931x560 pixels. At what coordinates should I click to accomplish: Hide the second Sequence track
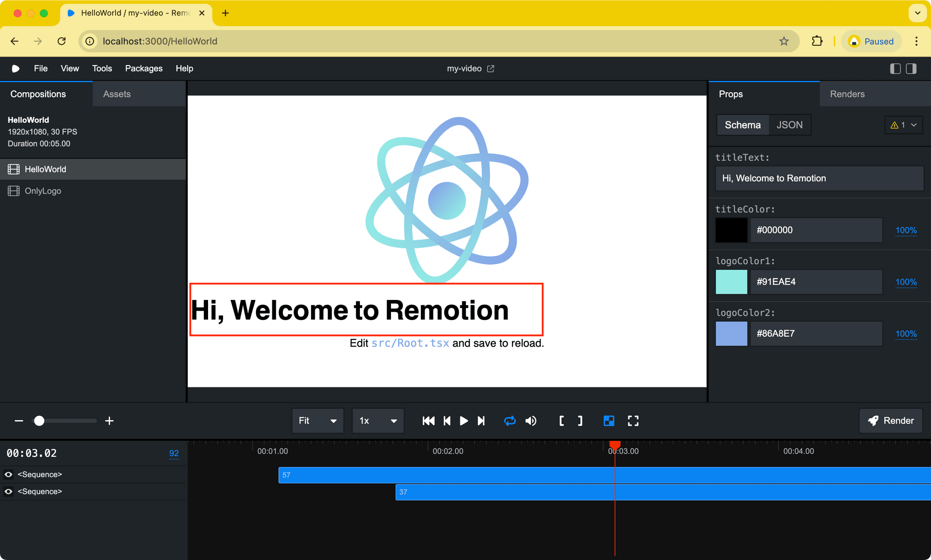[x=8, y=492]
